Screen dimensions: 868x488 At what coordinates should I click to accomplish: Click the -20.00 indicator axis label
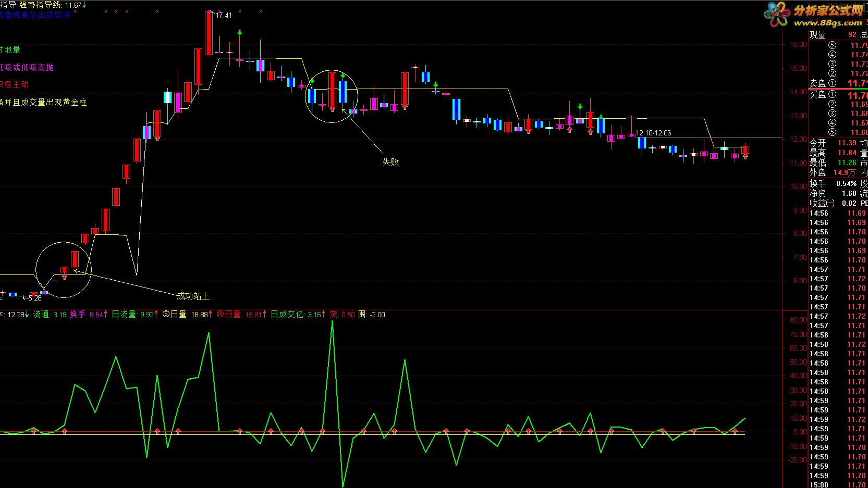pyautogui.click(x=797, y=460)
